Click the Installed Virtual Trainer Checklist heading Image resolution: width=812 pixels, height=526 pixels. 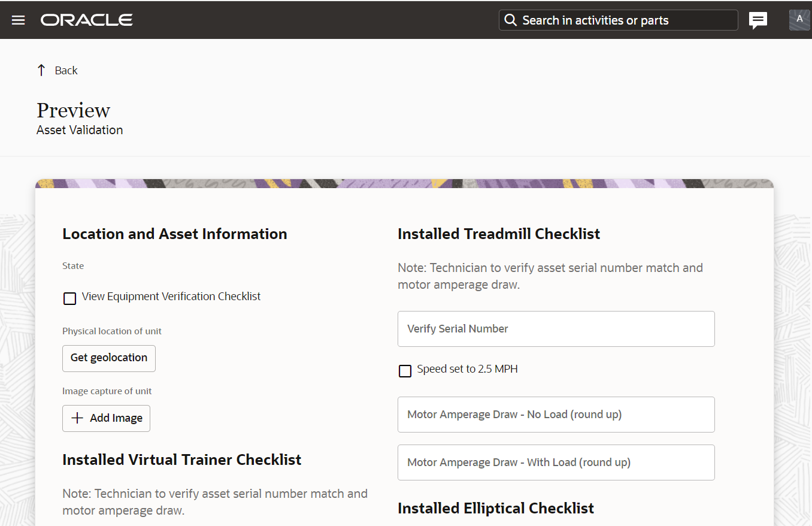coord(181,460)
